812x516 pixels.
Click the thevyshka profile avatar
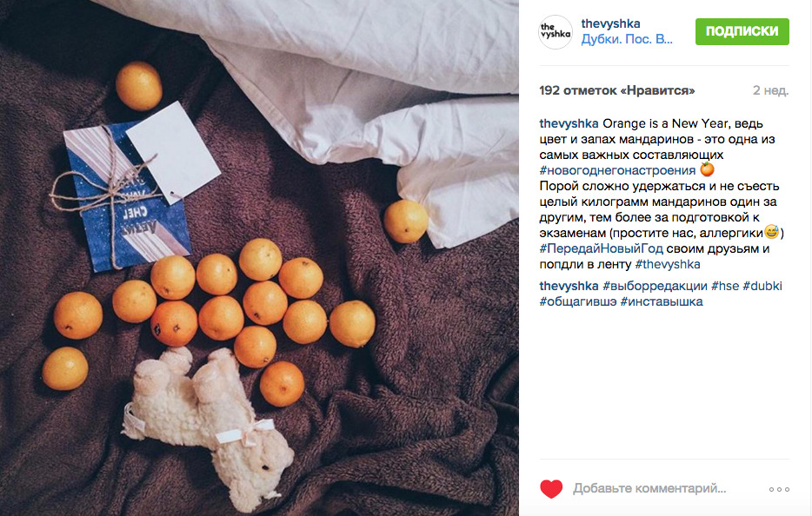click(x=556, y=32)
